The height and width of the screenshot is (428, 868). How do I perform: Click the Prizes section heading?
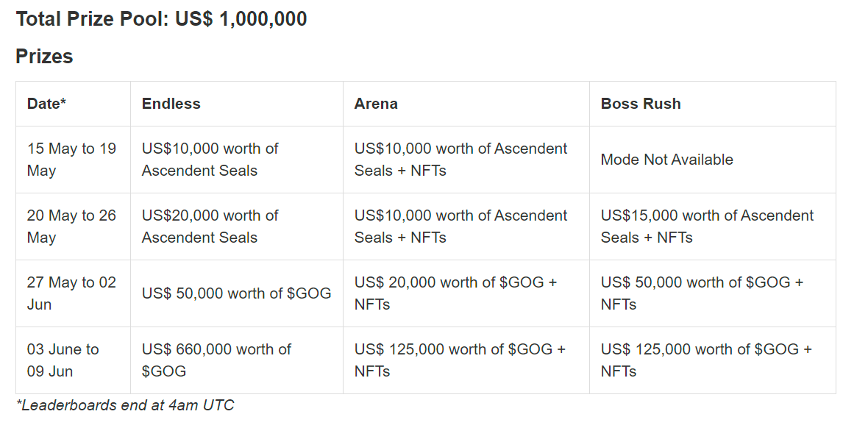pos(44,57)
